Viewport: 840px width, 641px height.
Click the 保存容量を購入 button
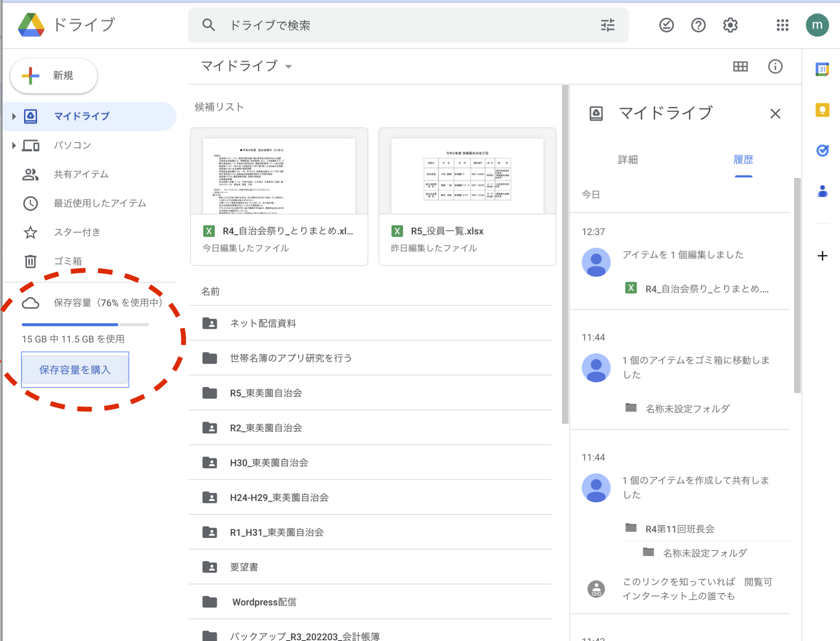[75, 370]
